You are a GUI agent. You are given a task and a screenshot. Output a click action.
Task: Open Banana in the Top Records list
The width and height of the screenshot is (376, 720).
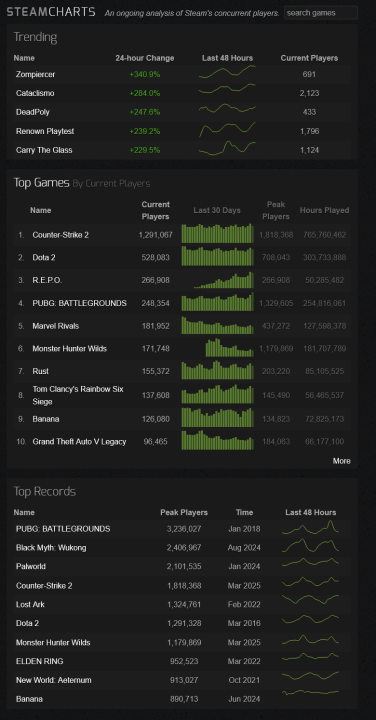29,699
